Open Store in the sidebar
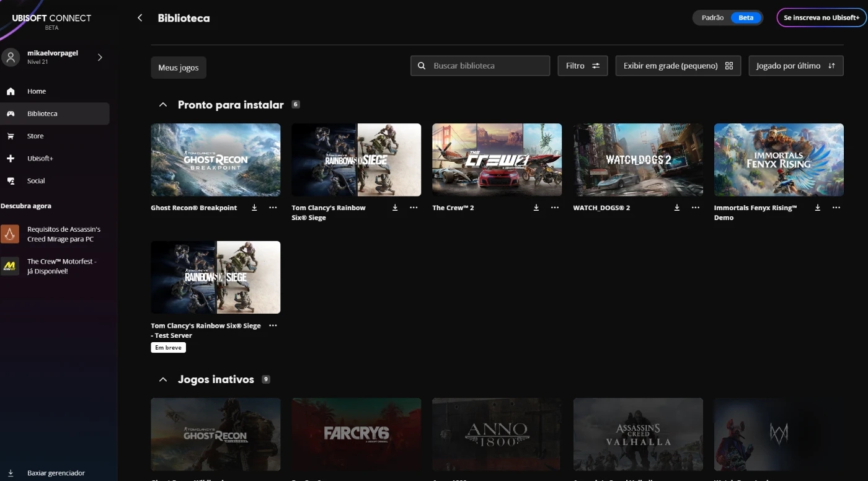 pos(55,136)
